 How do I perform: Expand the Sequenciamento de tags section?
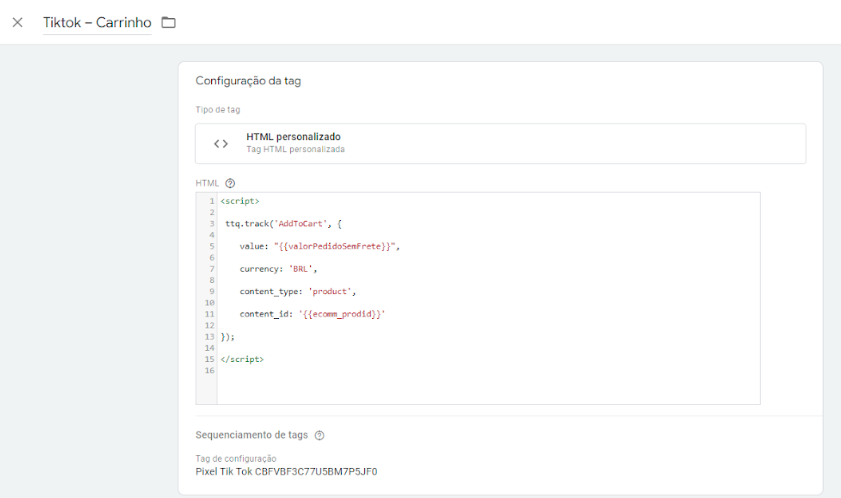point(252,435)
